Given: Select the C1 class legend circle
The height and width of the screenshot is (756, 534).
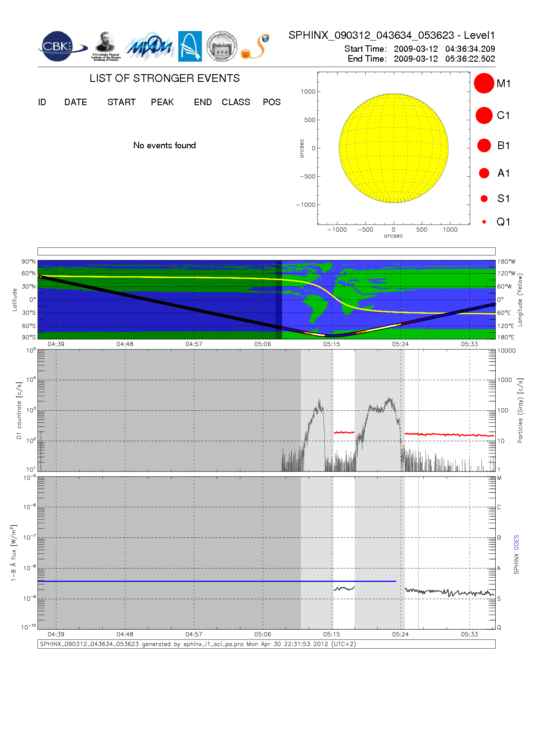Looking at the screenshot, I should click(484, 116).
